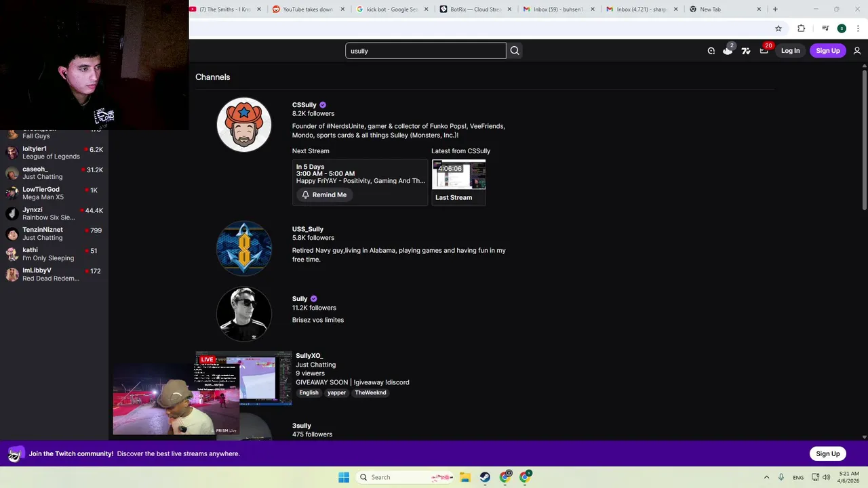Open ImLibbyV in the sidebar channels
The height and width of the screenshot is (488, 868).
[x=54, y=274]
